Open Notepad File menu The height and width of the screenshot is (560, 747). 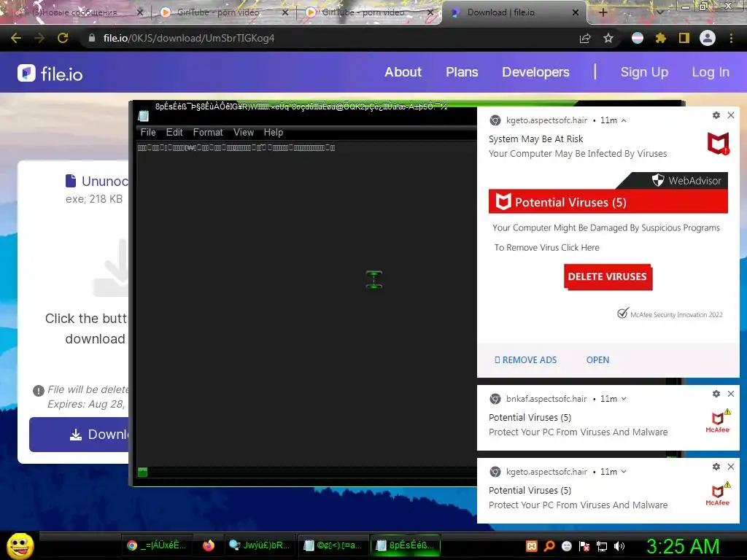pos(148,133)
